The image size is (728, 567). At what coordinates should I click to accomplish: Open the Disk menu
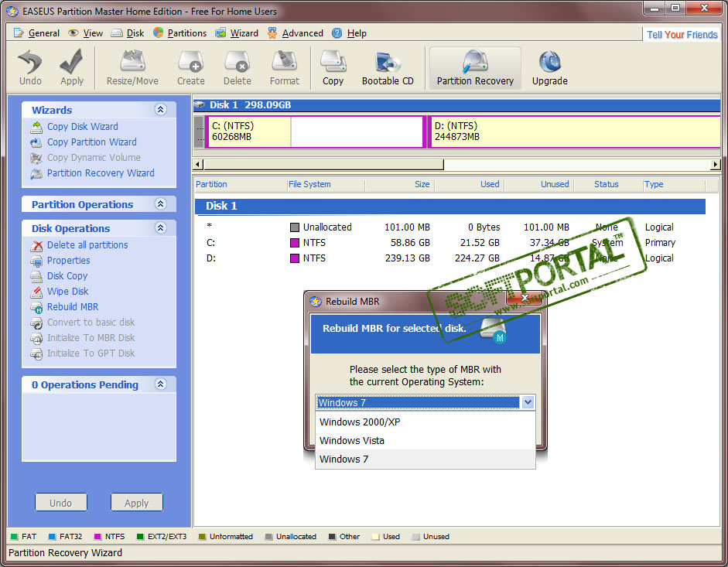128,33
